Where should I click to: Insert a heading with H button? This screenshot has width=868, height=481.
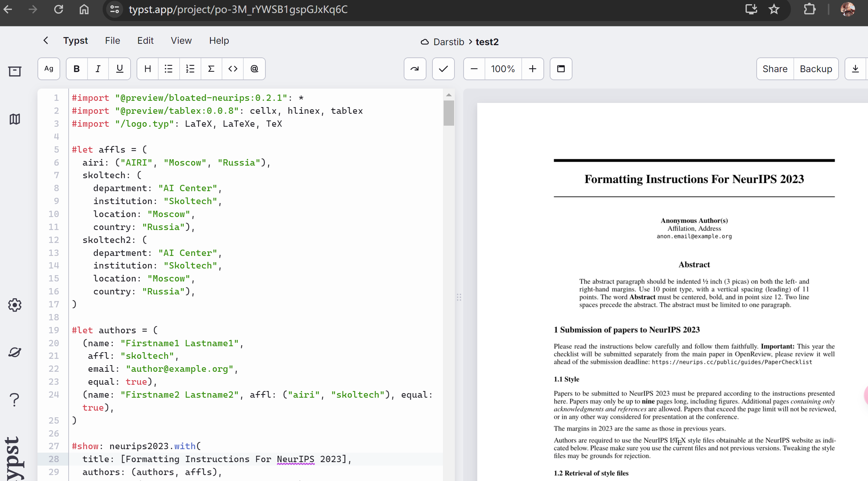(x=148, y=69)
